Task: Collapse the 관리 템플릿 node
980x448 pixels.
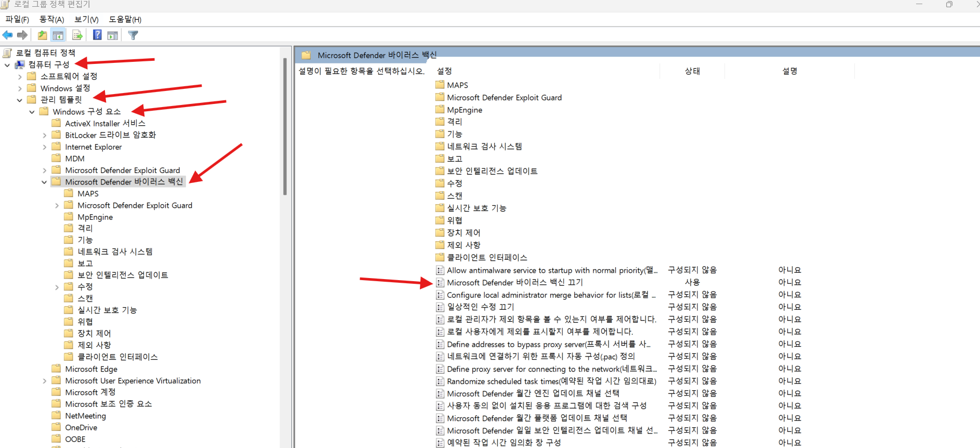Action: (20, 100)
